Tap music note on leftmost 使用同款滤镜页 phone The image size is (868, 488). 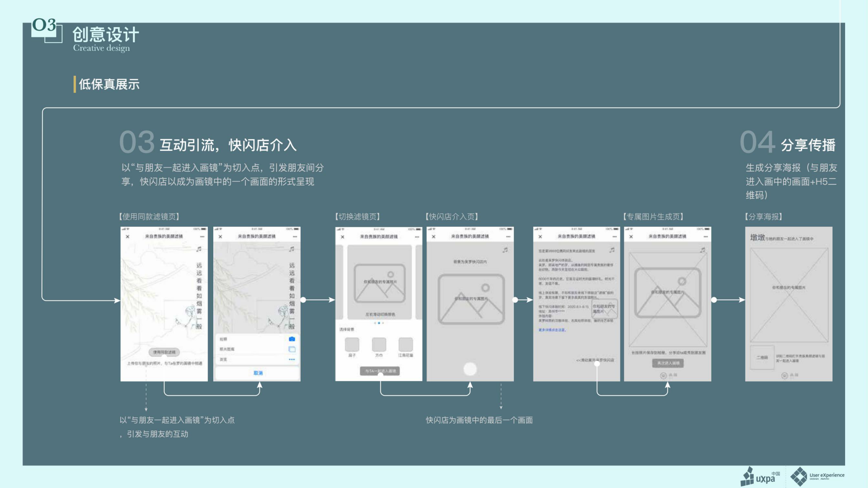[x=199, y=249]
